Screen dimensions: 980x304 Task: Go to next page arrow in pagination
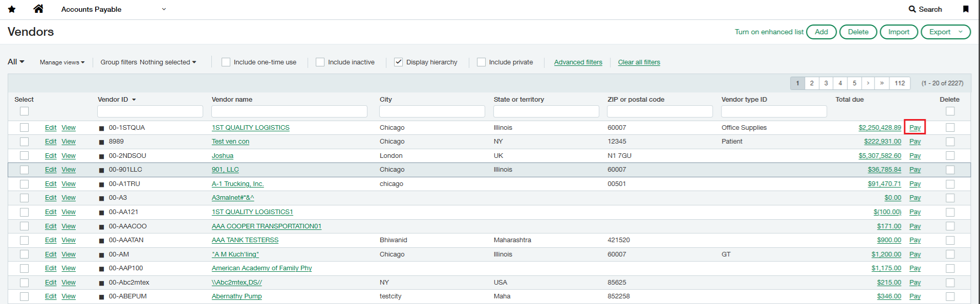point(868,83)
